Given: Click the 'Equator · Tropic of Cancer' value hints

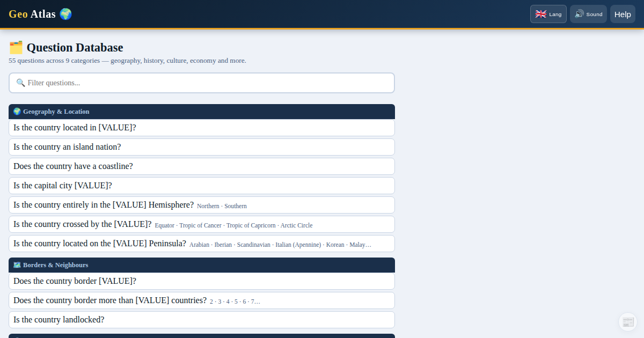Looking at the screenshot, I should (x=233, y=225).
